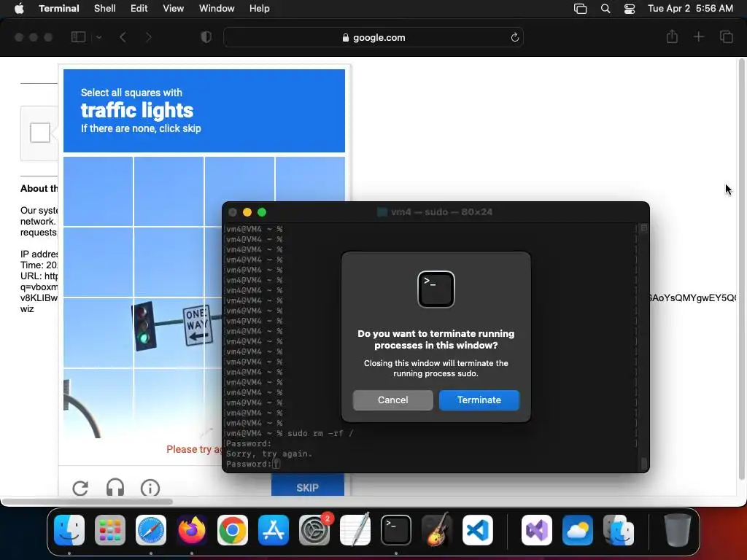Click Cancel in the terminate dialog
Viewport: 747px width, 560px height.
tap(392, 400)
